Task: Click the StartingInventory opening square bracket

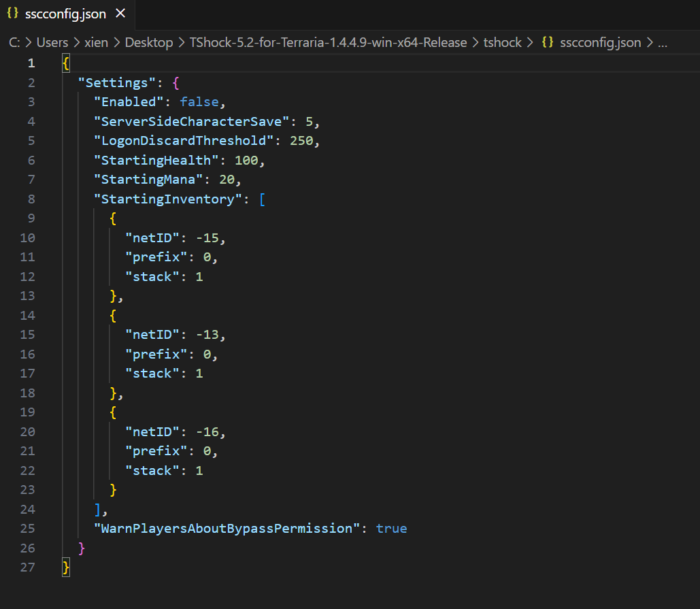Action: (263, 199)
